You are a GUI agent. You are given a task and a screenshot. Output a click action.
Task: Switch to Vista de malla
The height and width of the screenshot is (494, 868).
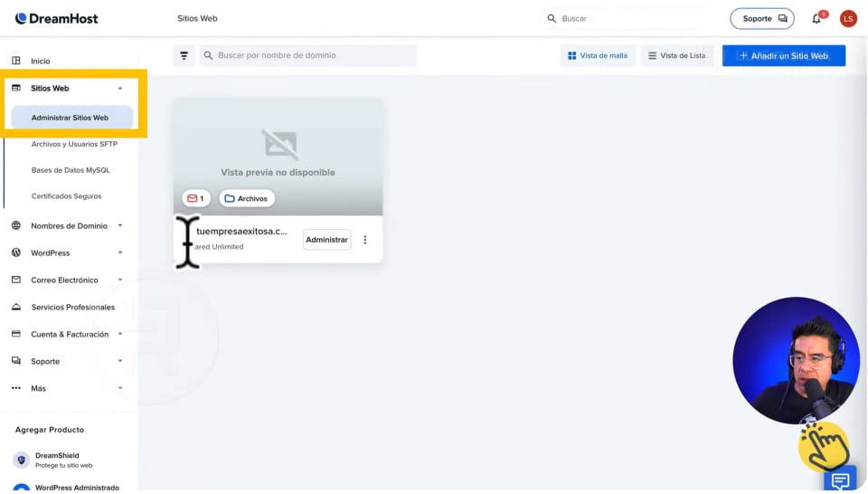click(x=598, y=55)
